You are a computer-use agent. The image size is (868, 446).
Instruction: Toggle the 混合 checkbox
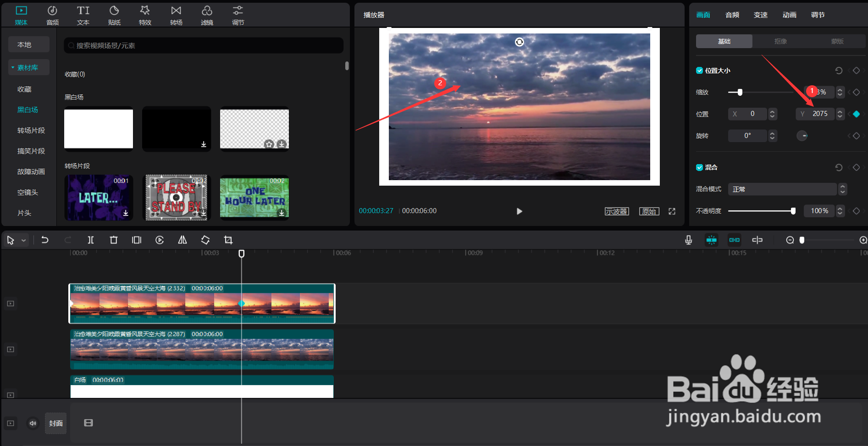tap(700, 167)
